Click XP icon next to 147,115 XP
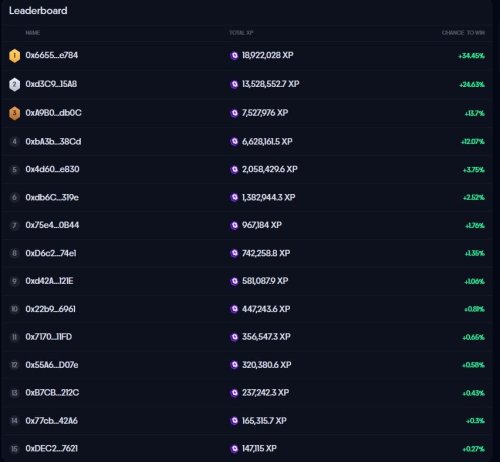 tap(234, 449)
